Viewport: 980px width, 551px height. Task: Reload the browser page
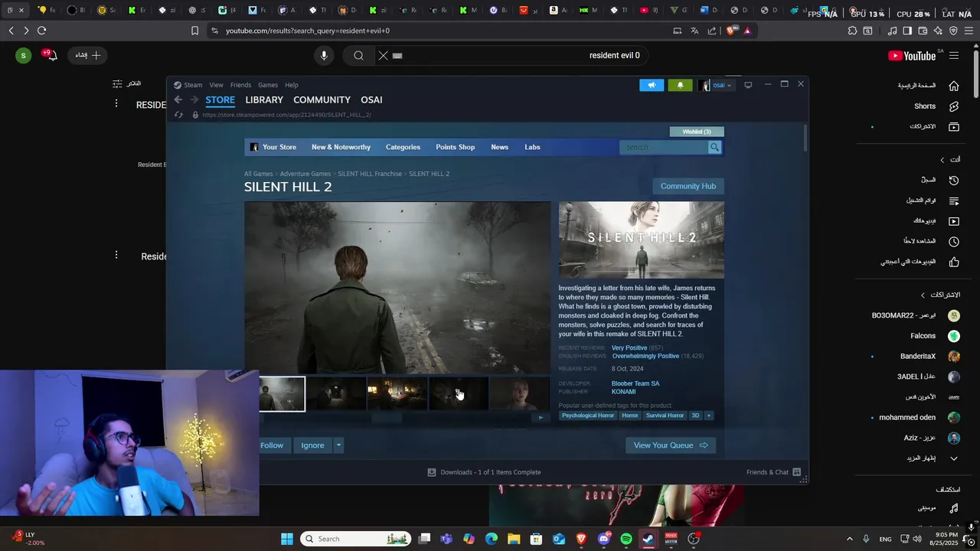[41, 31]
